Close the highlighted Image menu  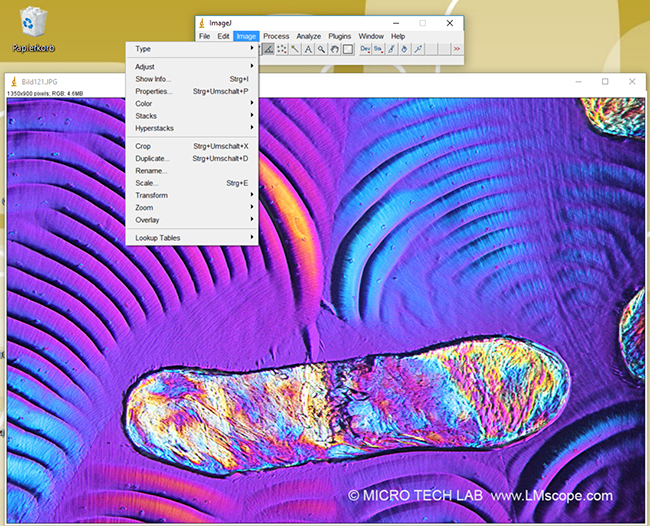pos(246,36)
